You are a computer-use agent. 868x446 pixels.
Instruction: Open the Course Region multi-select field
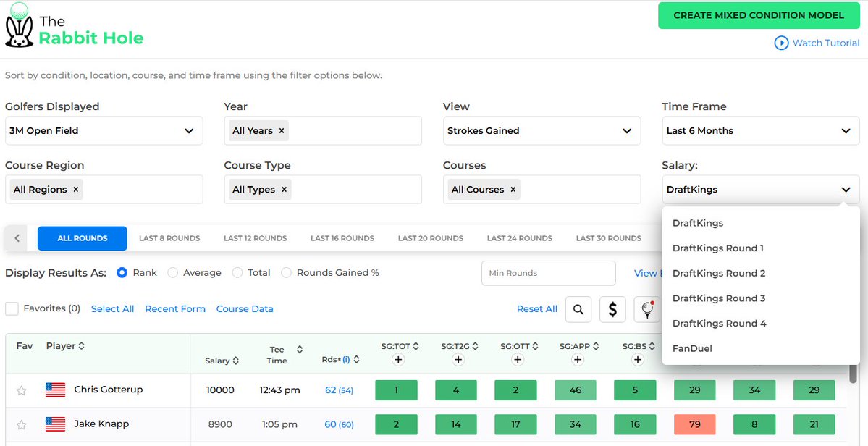[104, 189]
